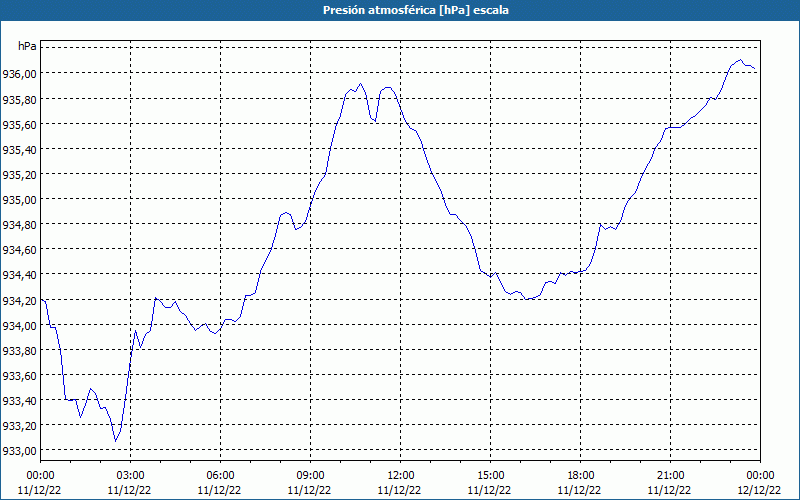800x500 pixels.
Task: Click the 03:00 time axis label
Action: [130, 476]
